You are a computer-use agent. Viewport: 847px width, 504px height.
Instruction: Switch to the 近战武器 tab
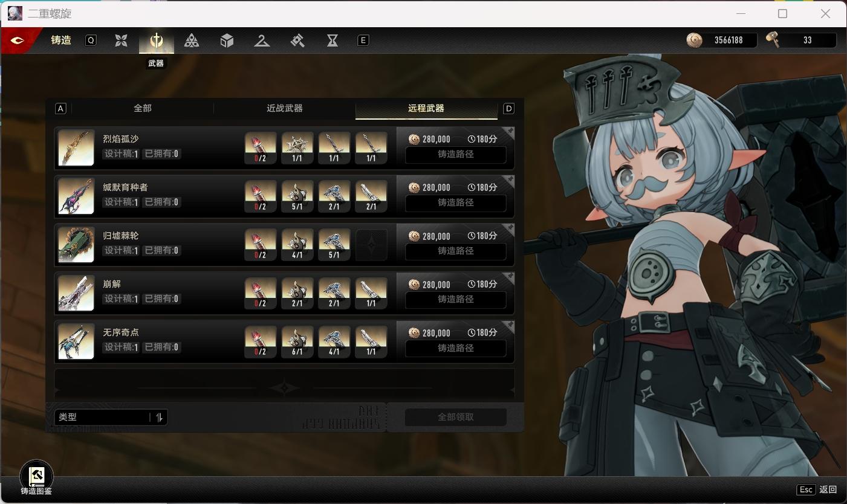[x=285, y=108]
